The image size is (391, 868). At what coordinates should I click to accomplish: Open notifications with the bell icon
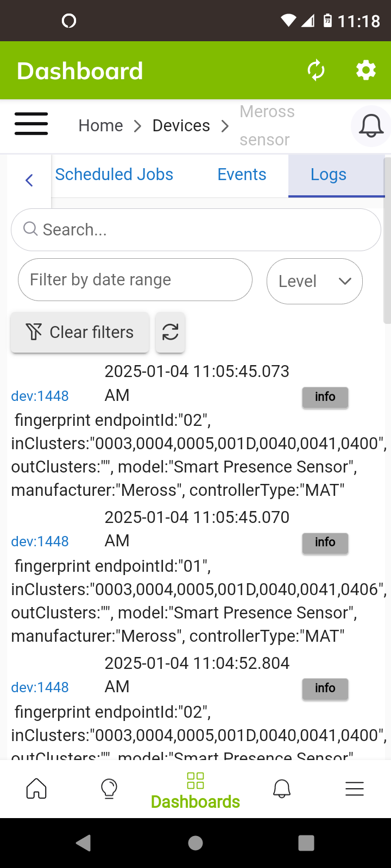tap(371, 126)
